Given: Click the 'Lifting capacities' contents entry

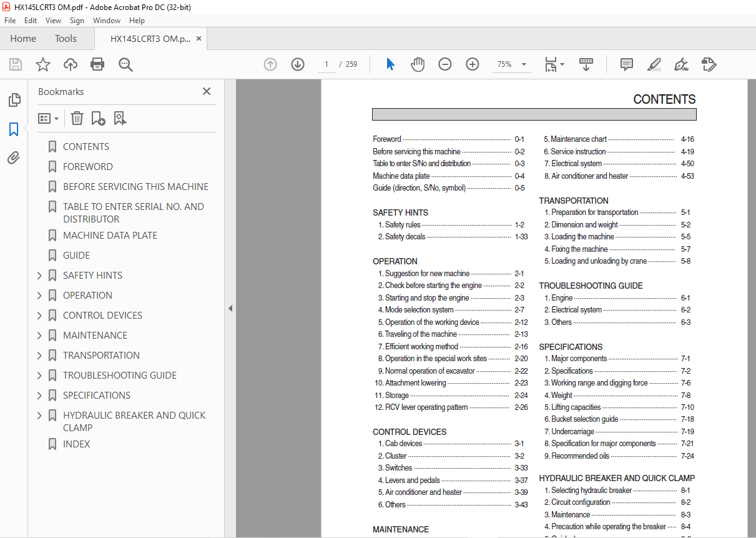Looking at the screenshot, I should click(x=619, y=407).
